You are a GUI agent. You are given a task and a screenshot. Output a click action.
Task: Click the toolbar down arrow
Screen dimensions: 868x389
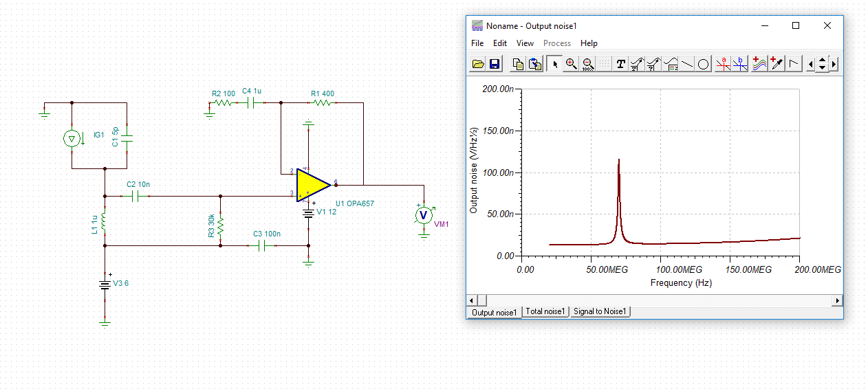(x=823, y=68)
